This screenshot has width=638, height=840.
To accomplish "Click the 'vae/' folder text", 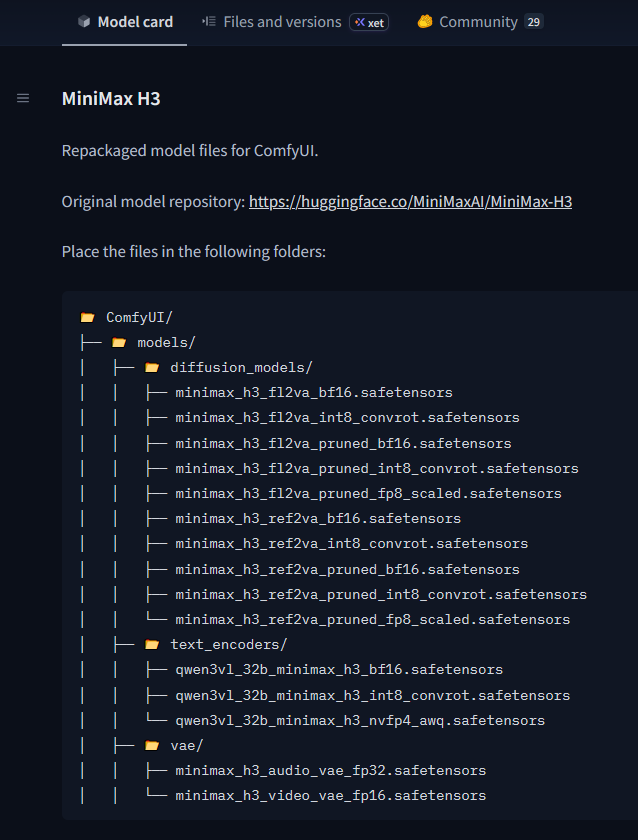I will click(187, 746).
